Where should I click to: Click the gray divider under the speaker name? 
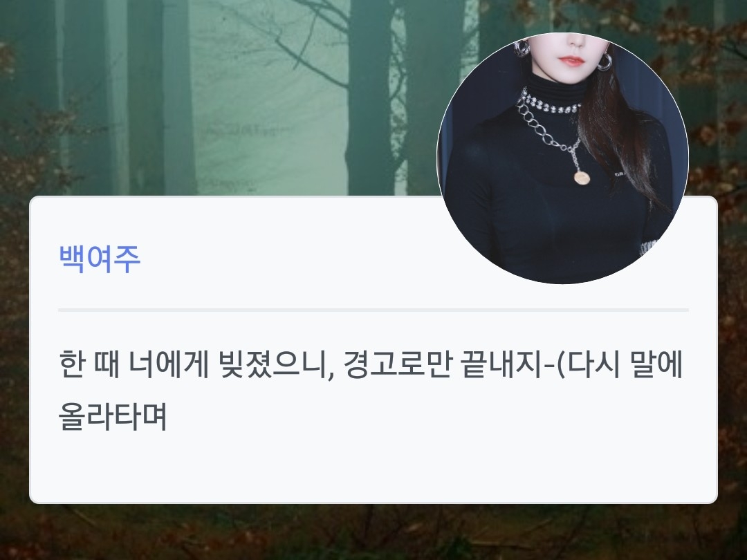pyautogui.click(x=373, y=310)
